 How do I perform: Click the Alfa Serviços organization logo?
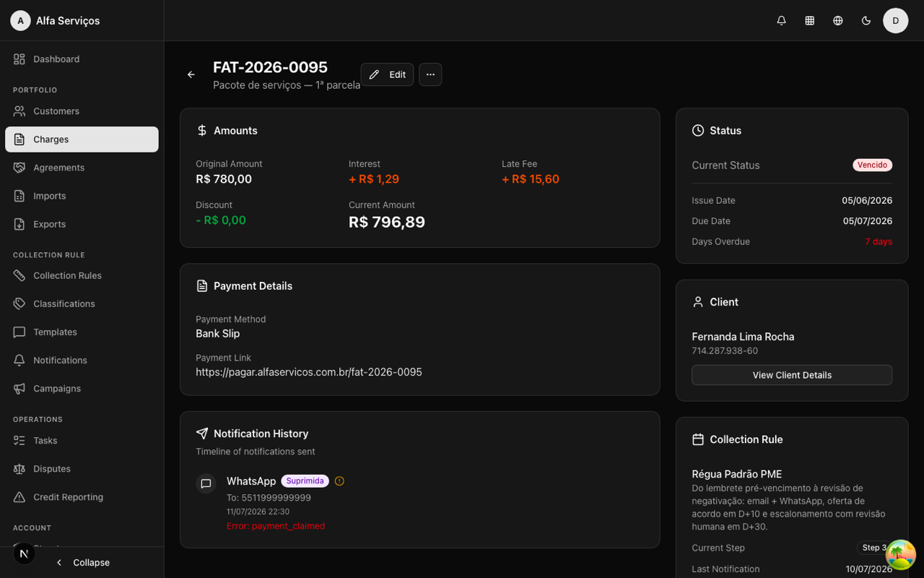pyautogui.click(x=20, y=21)
